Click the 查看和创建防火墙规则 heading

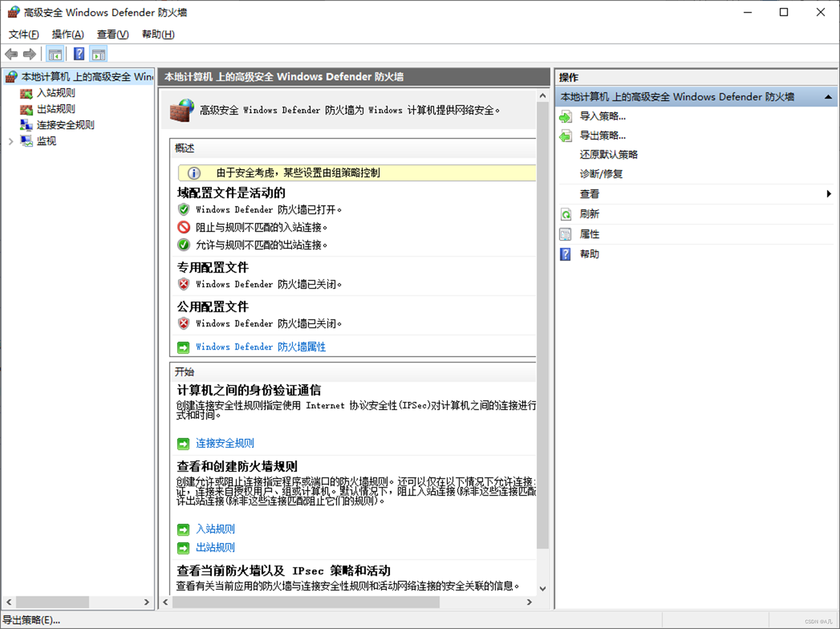pyautogui.click(x=237, y=467)
